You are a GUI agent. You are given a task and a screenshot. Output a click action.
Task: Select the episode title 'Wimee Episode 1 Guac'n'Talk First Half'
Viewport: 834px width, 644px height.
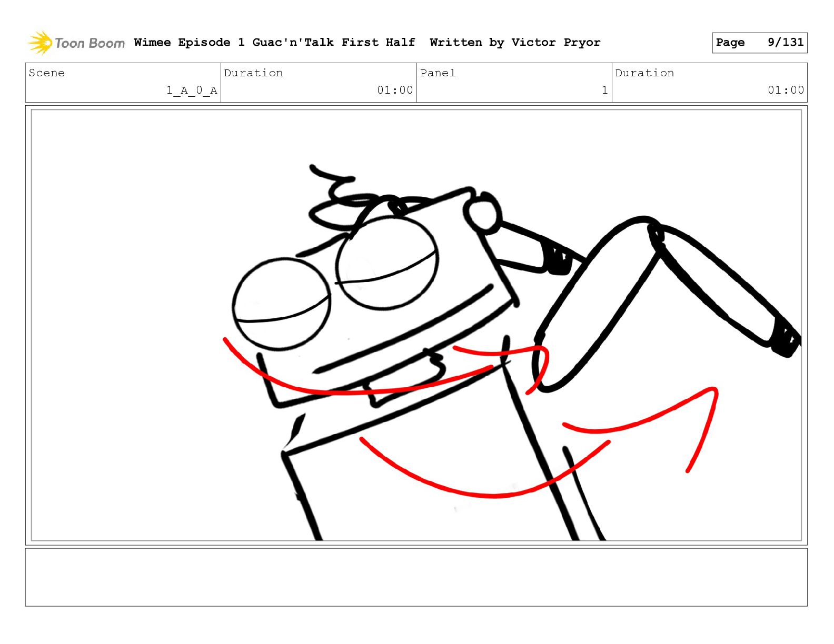tap(274, 42)
